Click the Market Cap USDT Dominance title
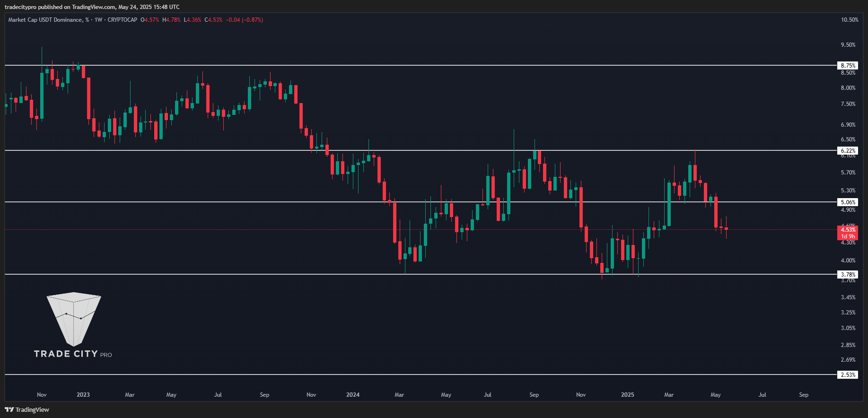The width and height of the screenshot is (868, 418). (x=48, y=20)
